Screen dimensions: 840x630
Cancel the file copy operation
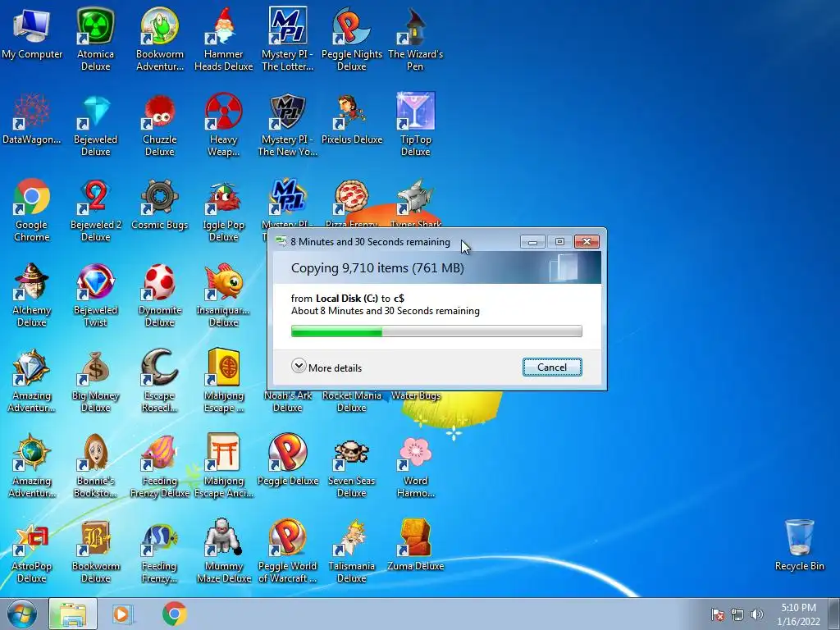tap(552, 367)
